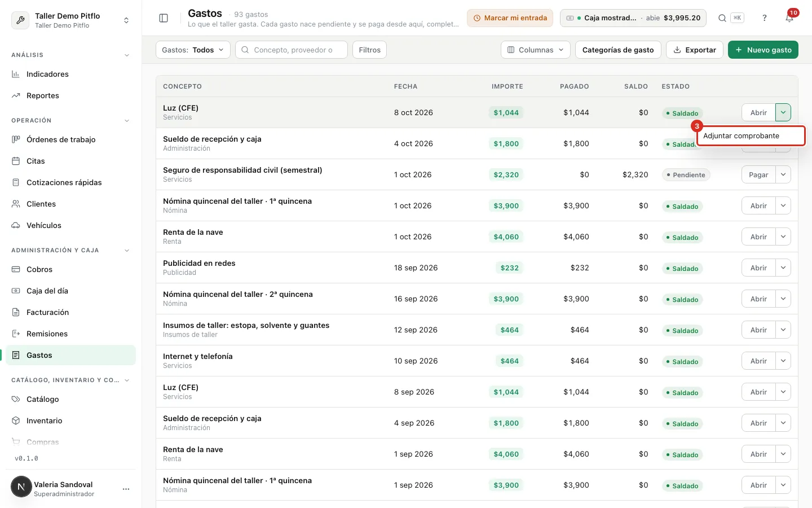Select Gastos in the sidebar
812x508 pixels.
coord(70,355)
